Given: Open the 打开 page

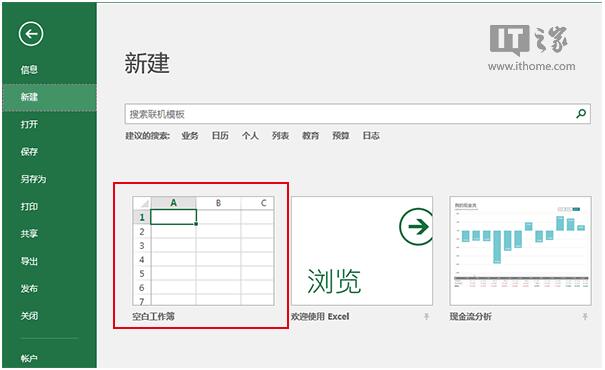Looking at the screenshot, I should 29,124.
